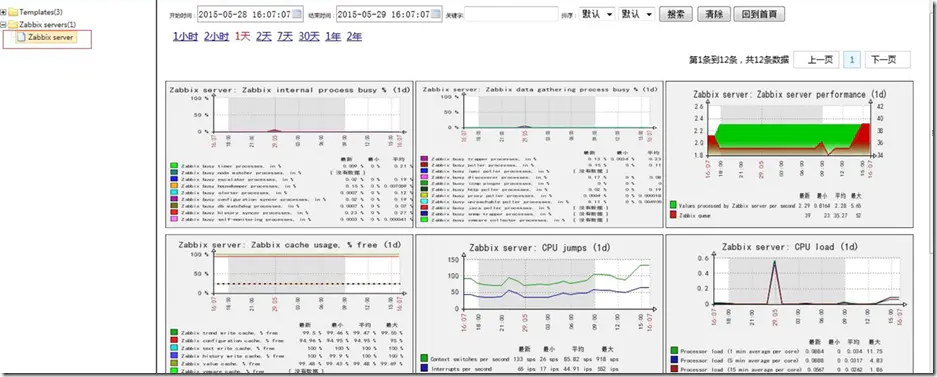Open the end time calendar picker
Viewport: 937px width, 377px height.
[x=436, y=14]
